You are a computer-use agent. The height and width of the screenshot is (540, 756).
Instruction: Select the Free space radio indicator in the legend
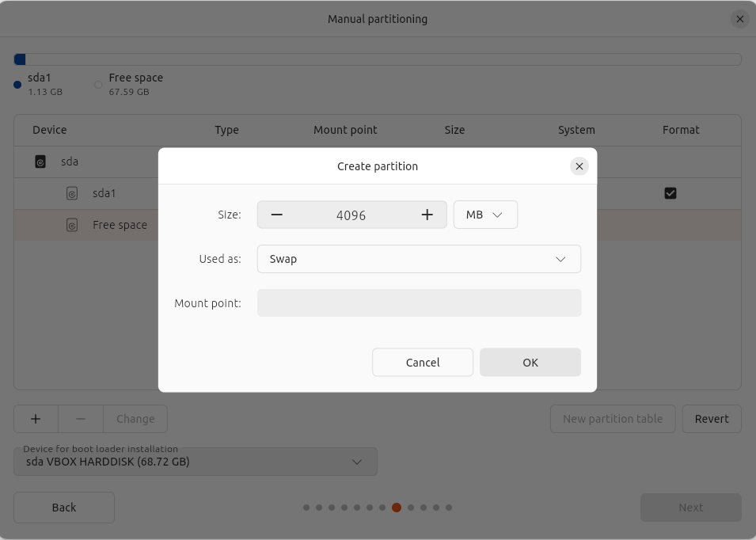point(98,85)
